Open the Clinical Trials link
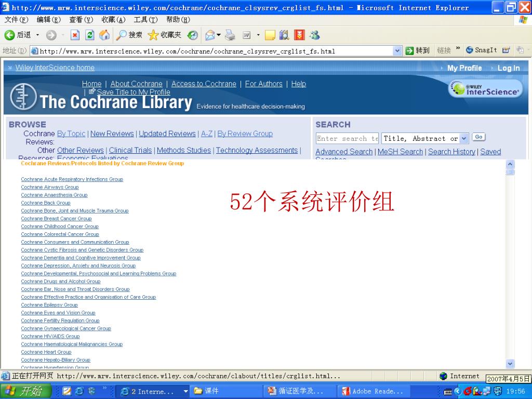Image resolution: width=532 pixels, height=399 pixels. point(130,150)
